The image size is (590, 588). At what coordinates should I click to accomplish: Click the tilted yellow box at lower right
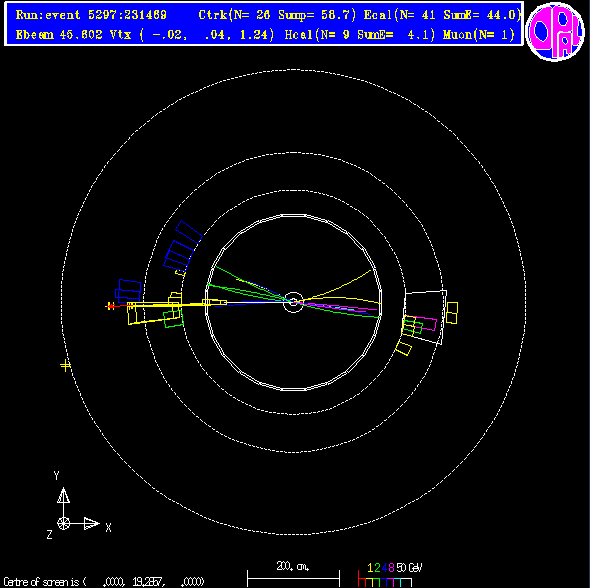(403, 348)
